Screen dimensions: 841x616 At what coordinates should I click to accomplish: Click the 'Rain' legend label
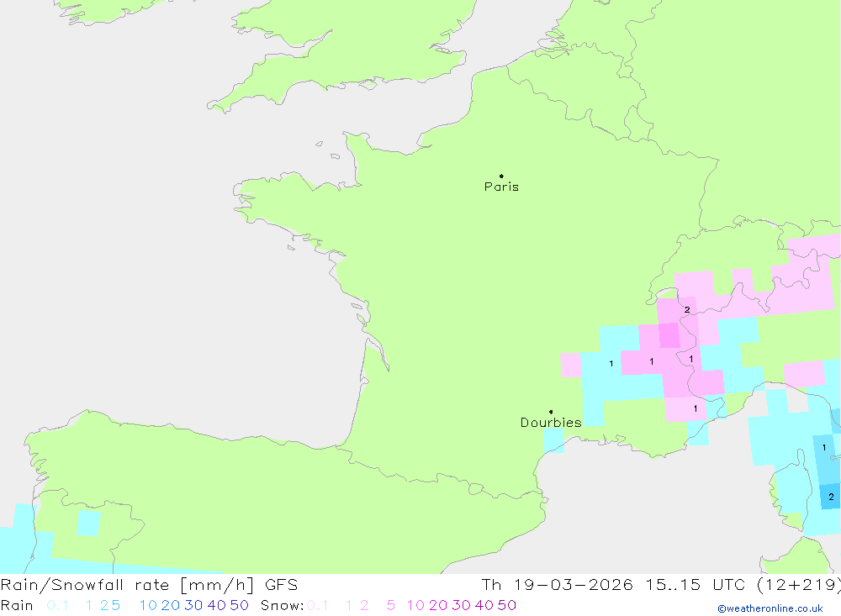(x=17, y=605)
